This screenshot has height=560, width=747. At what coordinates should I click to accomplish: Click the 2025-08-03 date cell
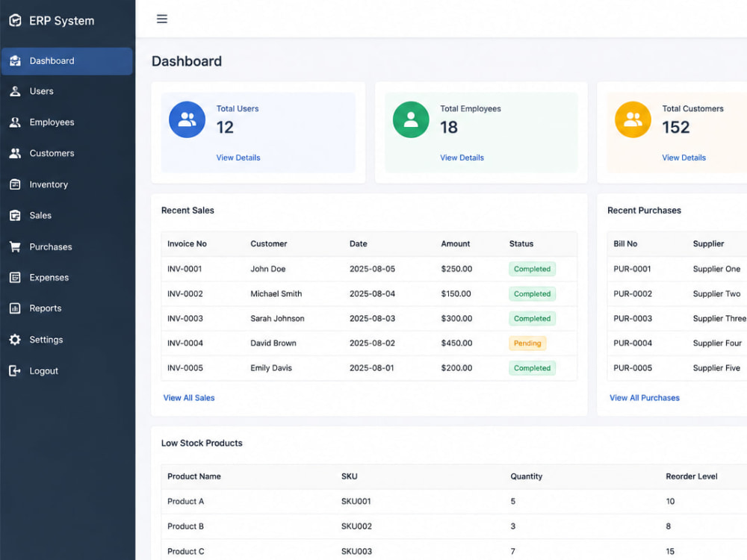coord(372,319)
